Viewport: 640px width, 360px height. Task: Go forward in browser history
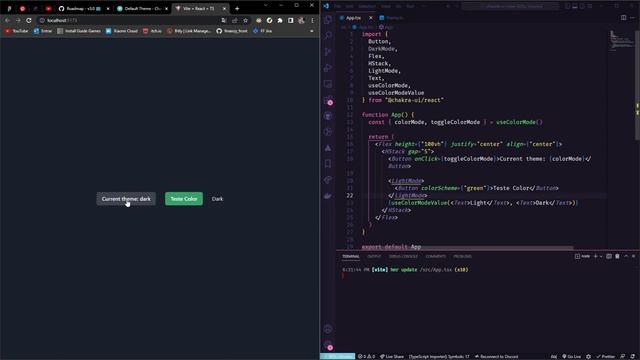pyautogui.click(x=18, y=20)
